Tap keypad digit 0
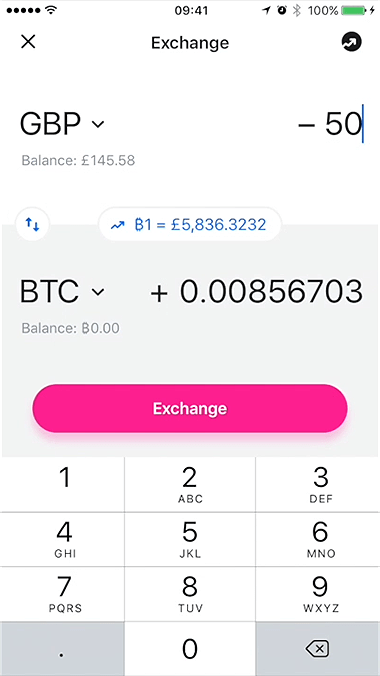This screenshot has width=380, height=676. click(x=190, y=648)
